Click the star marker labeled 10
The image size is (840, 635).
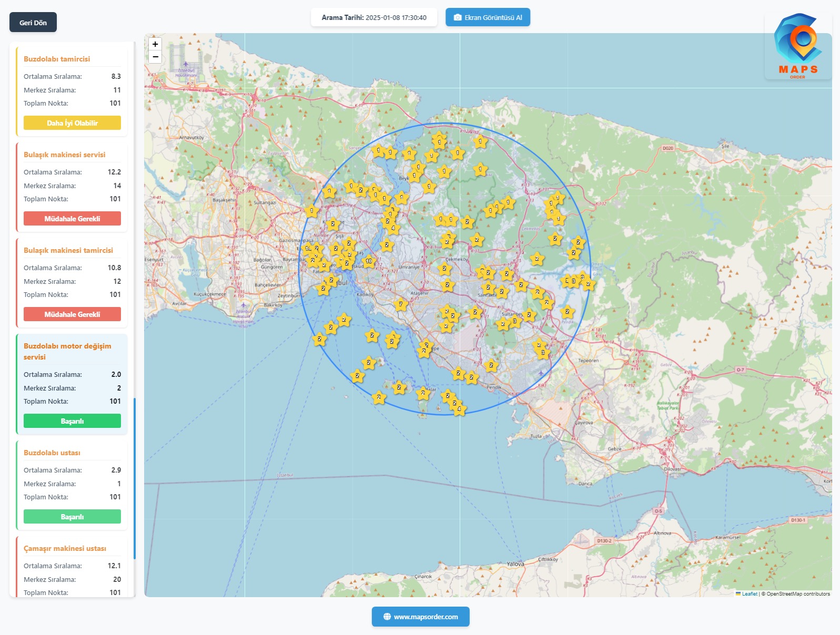(369, 261)
